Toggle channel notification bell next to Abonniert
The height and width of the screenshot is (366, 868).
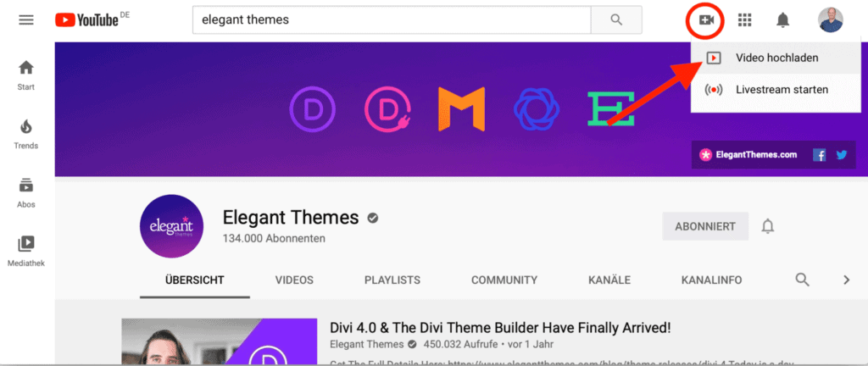click(x=768, y=226)
